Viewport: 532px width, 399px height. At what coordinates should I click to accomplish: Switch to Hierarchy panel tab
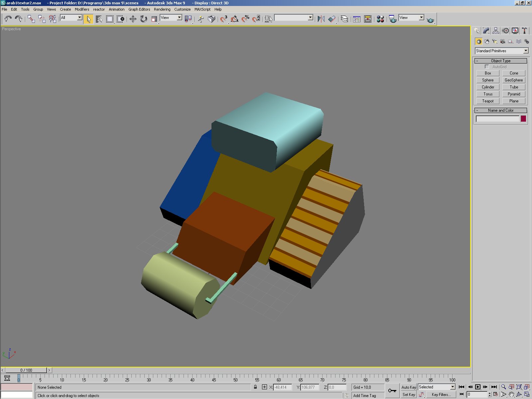(x=496, y=31)
